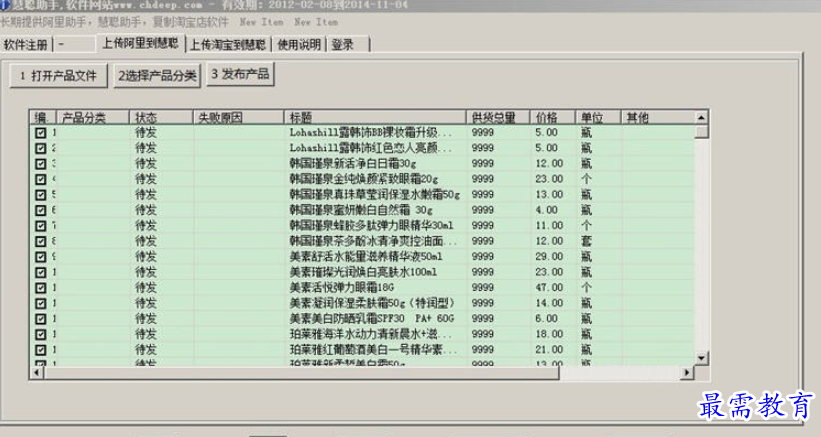Screen dimensions: 821x437
Task: Open the 使用说明 tab
Action: click(299, 44)
